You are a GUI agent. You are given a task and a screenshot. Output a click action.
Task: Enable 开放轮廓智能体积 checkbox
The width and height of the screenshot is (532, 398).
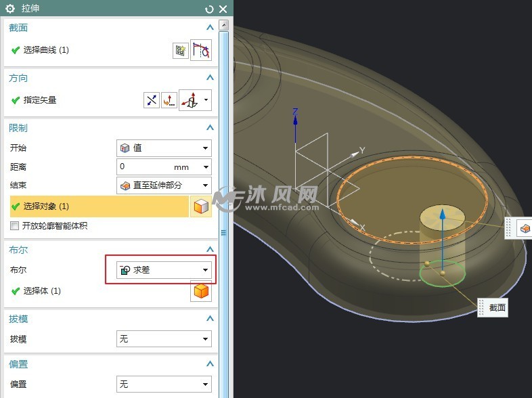coord(15,225)
